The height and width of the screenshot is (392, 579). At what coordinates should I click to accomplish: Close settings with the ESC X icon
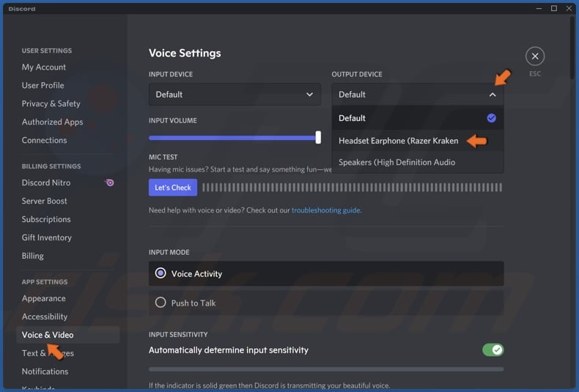point(535,56)
